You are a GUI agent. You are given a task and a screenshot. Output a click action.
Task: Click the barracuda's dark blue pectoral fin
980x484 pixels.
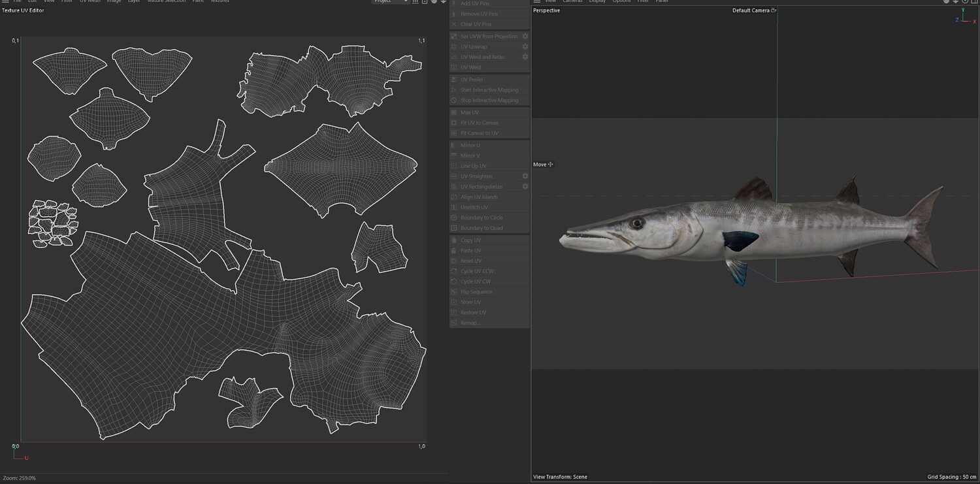tap(740, 240)
